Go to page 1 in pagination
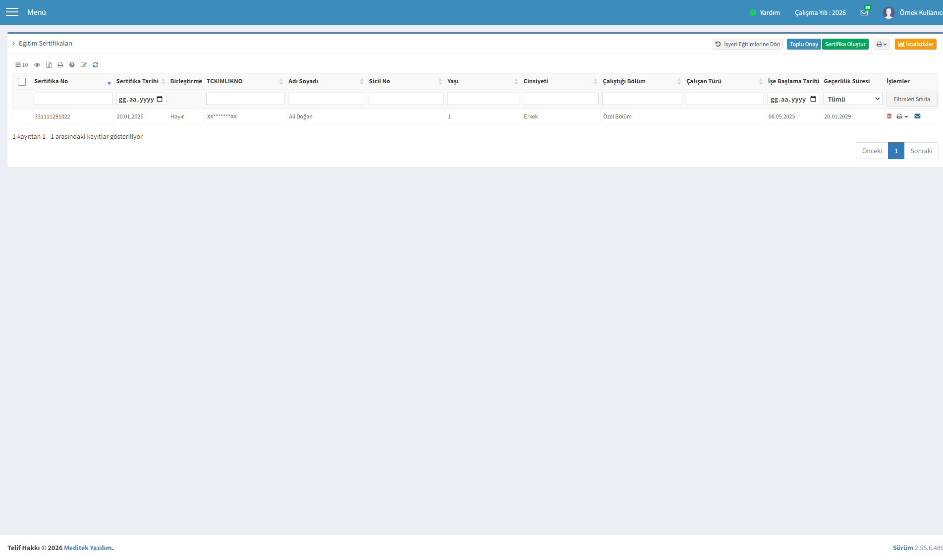 point(896,151)
